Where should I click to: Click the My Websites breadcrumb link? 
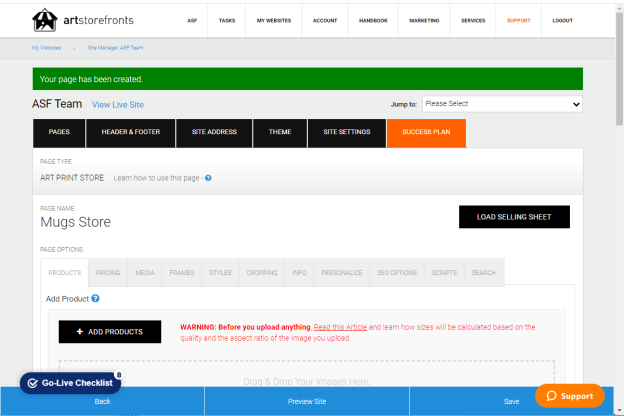47,48
